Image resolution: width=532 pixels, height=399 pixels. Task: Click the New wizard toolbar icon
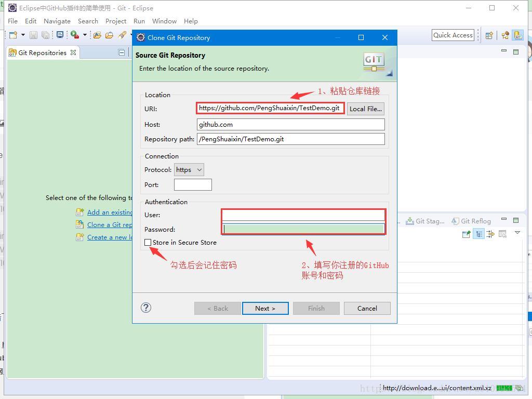pos(13,35)
